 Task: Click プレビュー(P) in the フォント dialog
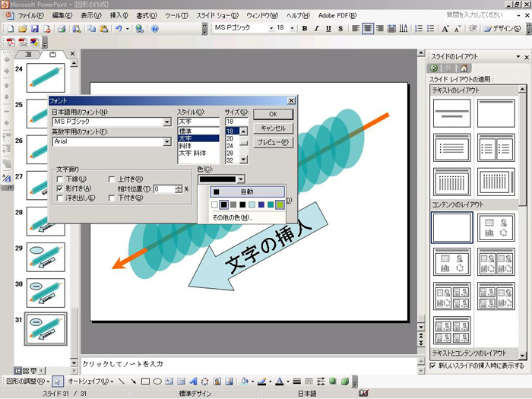pyautogui.click(x=273, y=143)
